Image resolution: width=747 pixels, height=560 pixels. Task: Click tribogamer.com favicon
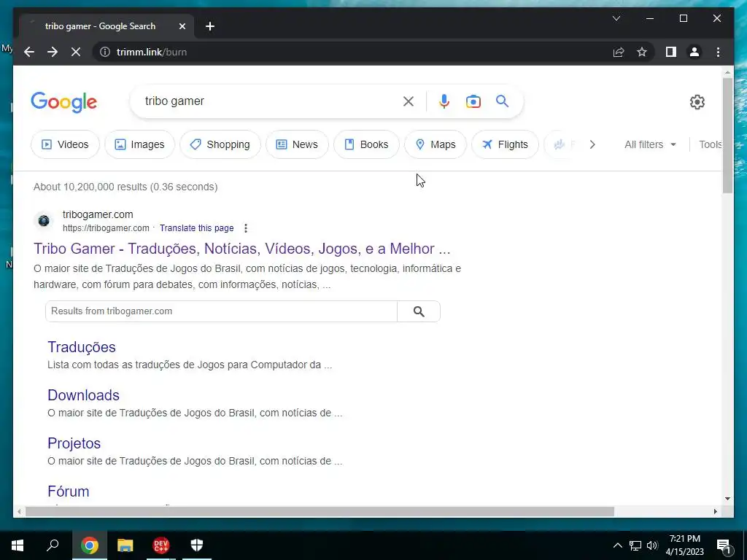tap(44, 221)
